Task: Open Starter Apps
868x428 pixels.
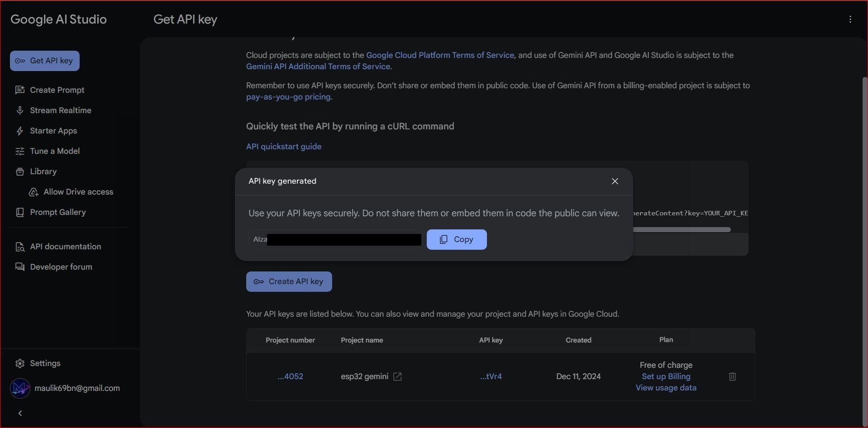Action: click(x=53, y=131)
